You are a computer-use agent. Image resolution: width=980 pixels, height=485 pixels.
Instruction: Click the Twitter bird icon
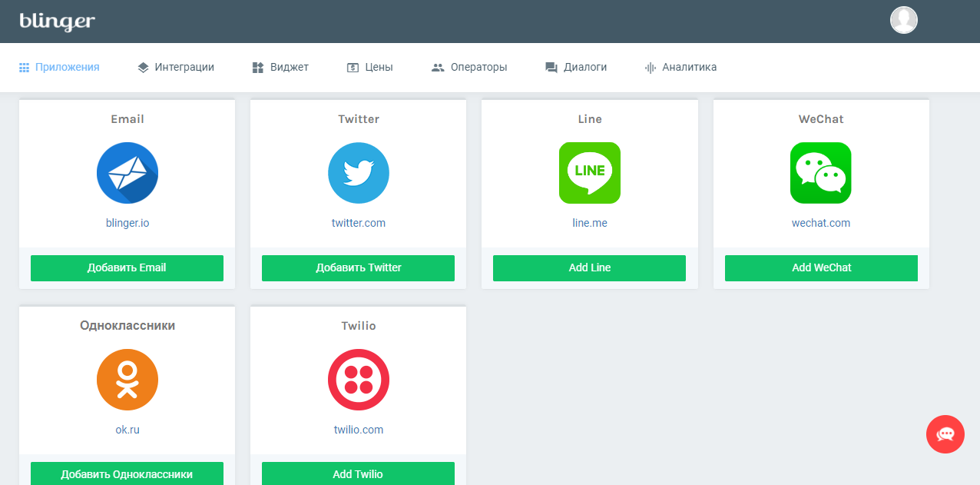[359, 173]
